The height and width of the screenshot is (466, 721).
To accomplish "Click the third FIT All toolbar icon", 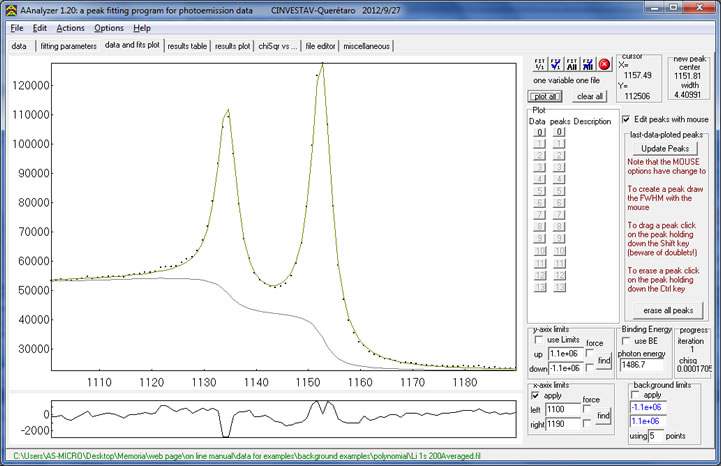I will [572, 64].
